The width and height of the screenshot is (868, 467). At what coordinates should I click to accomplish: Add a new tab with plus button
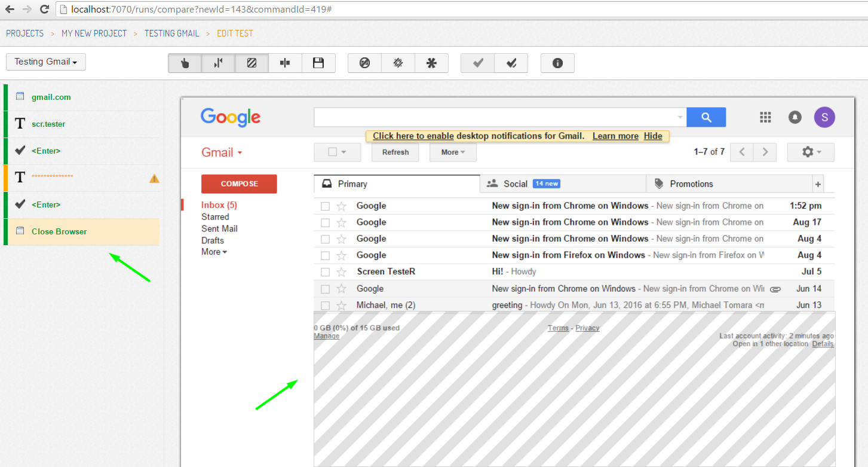(818, 184)
